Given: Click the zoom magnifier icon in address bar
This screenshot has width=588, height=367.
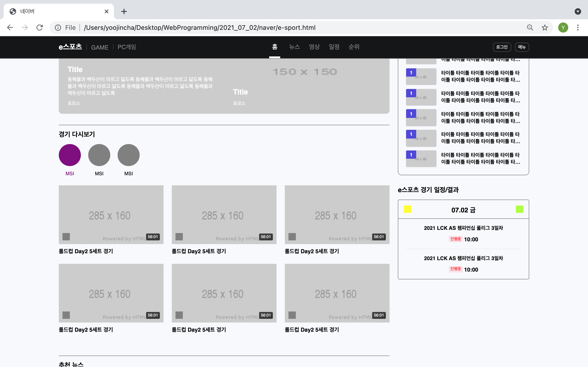Looking at the screenshot, I should (x=530, y=28).
